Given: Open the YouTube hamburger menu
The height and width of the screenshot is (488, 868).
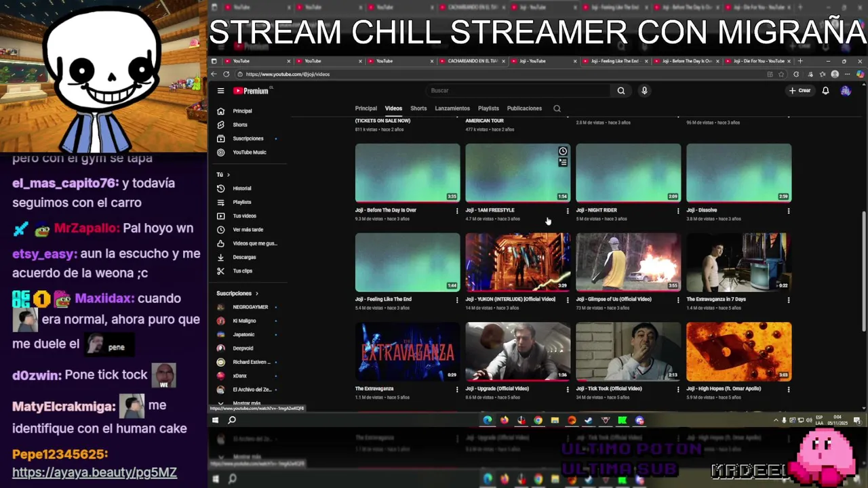Looking at the screenshot, I should [x=220, y=91].
